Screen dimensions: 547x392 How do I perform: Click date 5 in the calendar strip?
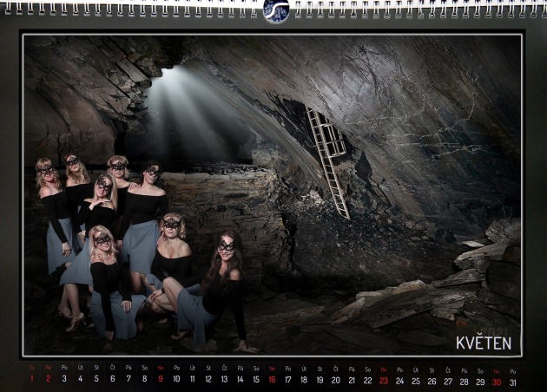(96, 380)
